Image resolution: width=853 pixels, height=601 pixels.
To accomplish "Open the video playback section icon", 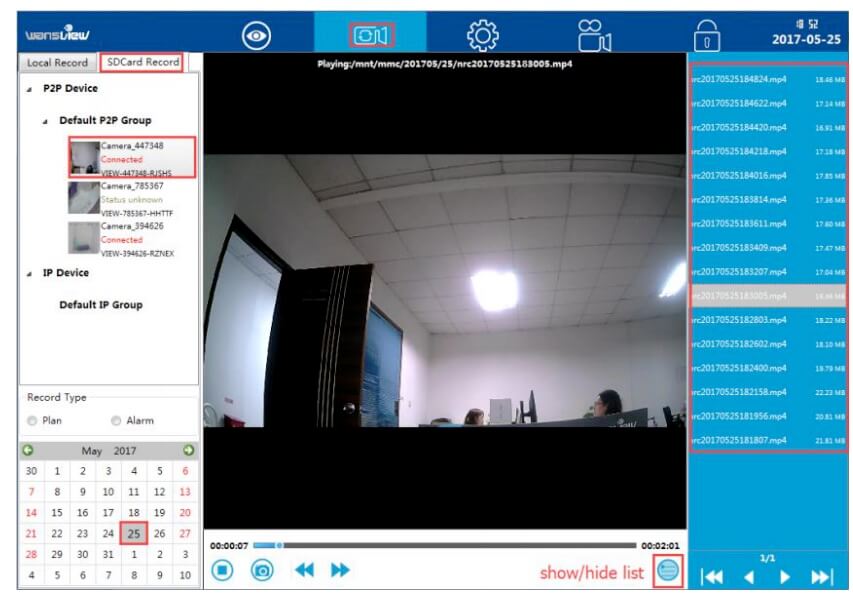I will click(x=371, y=35).
